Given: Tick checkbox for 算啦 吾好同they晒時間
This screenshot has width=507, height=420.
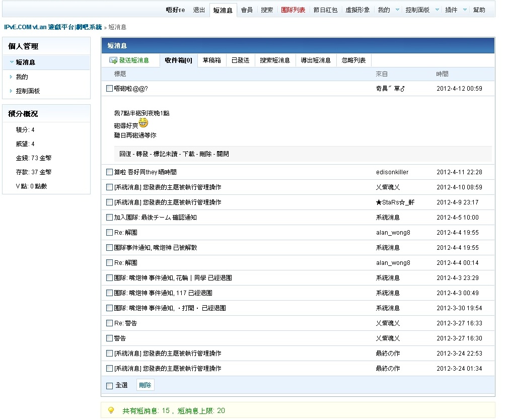Looking at the screenshot, I should tap(109, 172).
